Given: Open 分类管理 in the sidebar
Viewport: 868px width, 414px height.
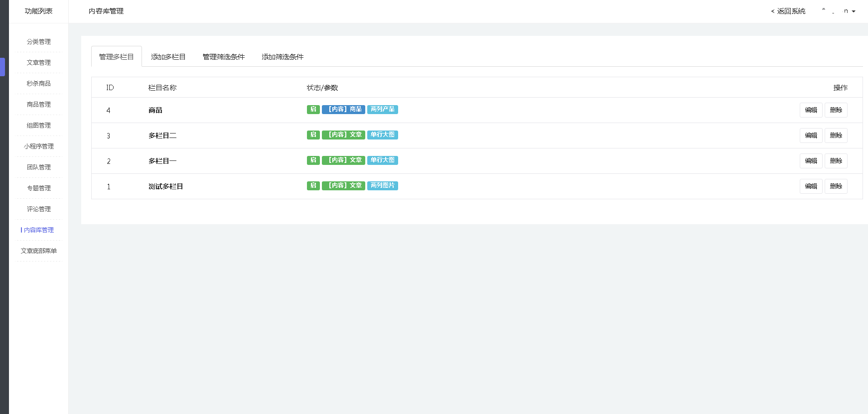Looking at the screenshot, I should 39,42.
